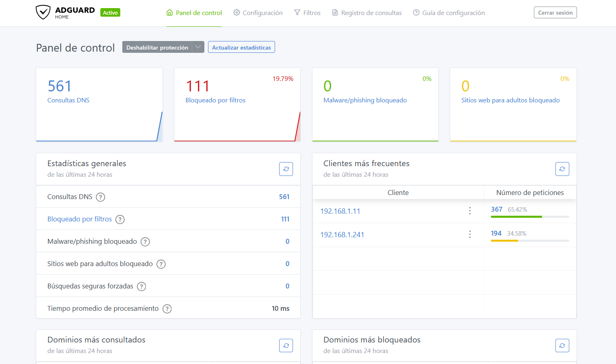The height and width of the screenshot is (364, 616).
Task: Click the green usage bar for 192.168.1.11
Action: [x=516, y=217]
